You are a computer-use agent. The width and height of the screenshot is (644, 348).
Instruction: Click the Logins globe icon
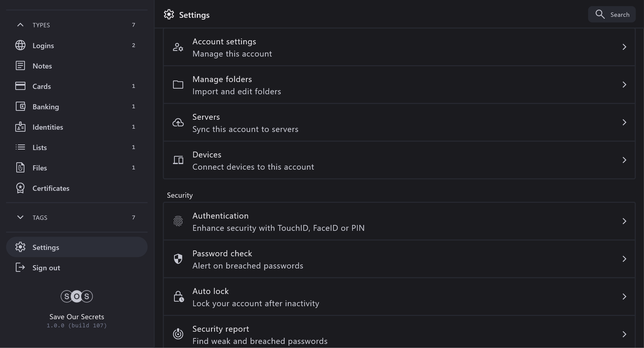pos(20,45)
